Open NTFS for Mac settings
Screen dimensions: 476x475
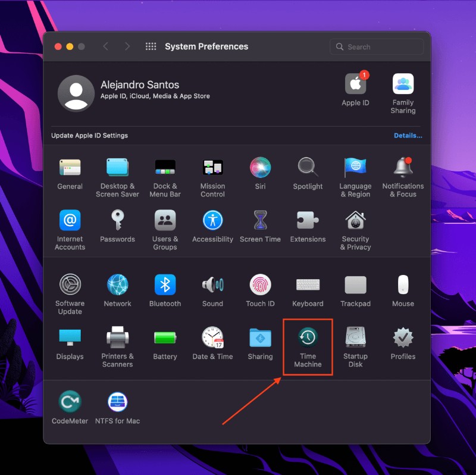(117, 402)
